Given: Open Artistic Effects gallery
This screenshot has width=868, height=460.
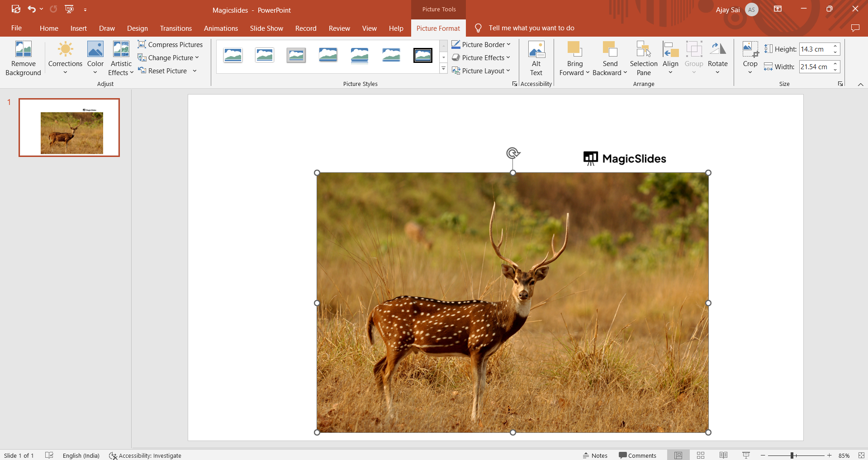Looking at the screenshot, I should point(121,58).
